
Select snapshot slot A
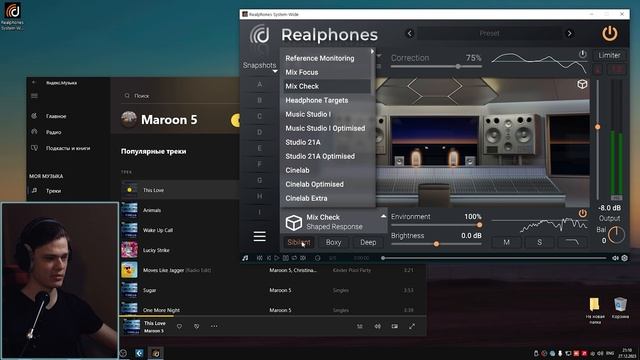pos(260,84)
